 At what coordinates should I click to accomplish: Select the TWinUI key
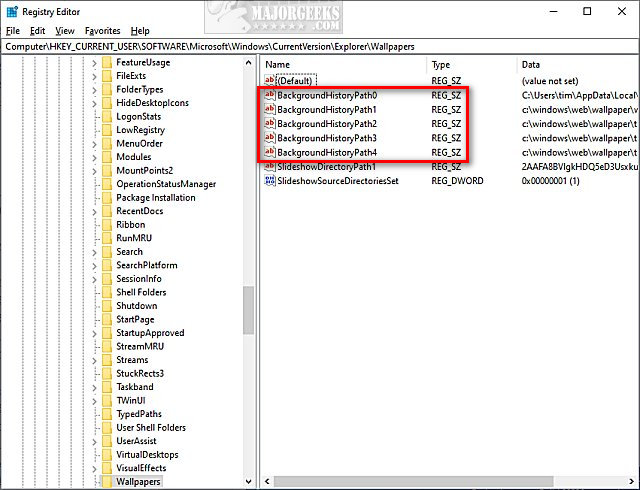[131, 401]
